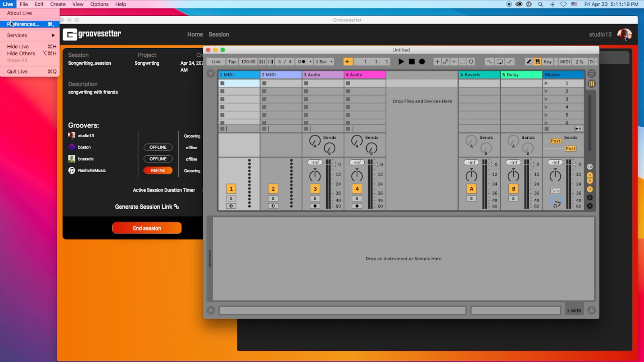Click the Re-enable Automation arrow icon
The width and height of the screenshot is (644, 362).
tap(454, 62)
